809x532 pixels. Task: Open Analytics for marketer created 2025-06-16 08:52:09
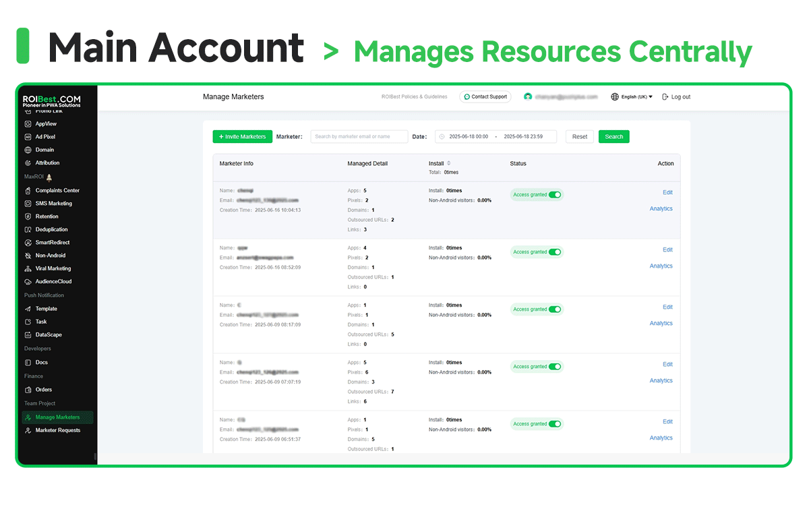pos(661,266)
